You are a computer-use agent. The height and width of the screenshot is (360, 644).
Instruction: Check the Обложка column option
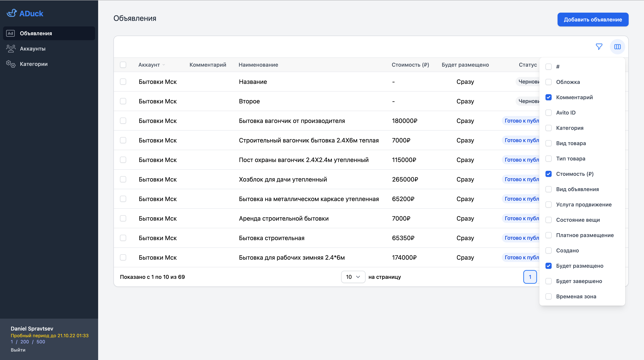[x=549, y=82]
